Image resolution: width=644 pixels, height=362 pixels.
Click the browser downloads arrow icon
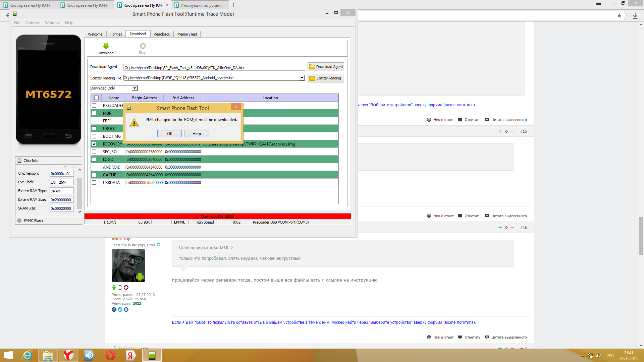[635, 15]
